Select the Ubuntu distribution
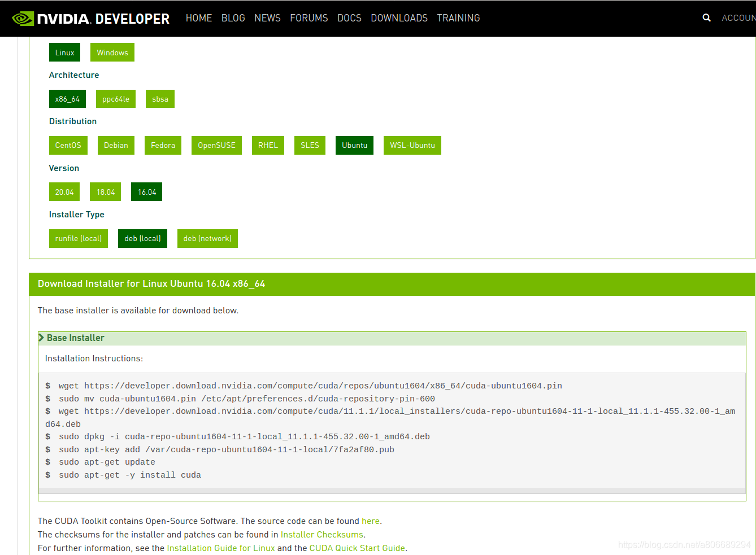The image size is (756, 555). click(x=354, y=145)
